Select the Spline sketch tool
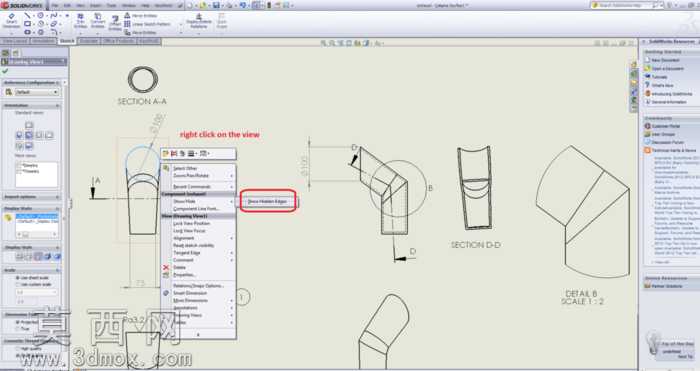The width and height of the screenshot is (700, 371). click(54, 16)
